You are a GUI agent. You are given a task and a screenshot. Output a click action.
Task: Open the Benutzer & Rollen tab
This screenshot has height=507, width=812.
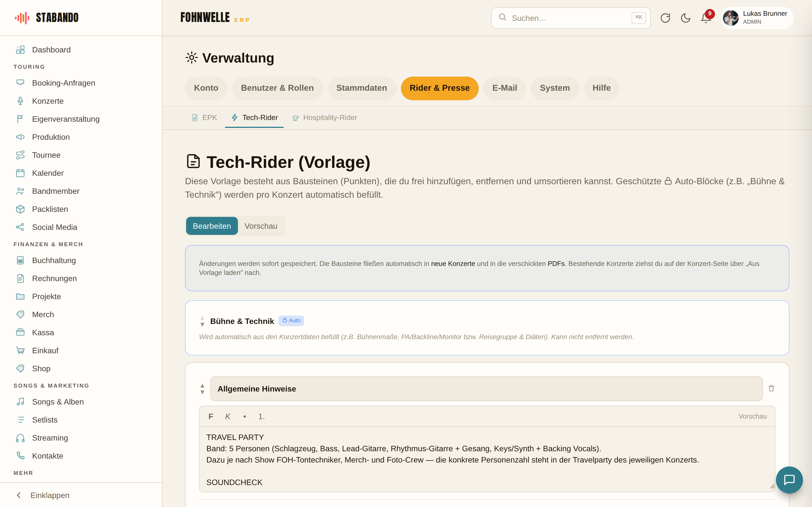tap(277, 88)
